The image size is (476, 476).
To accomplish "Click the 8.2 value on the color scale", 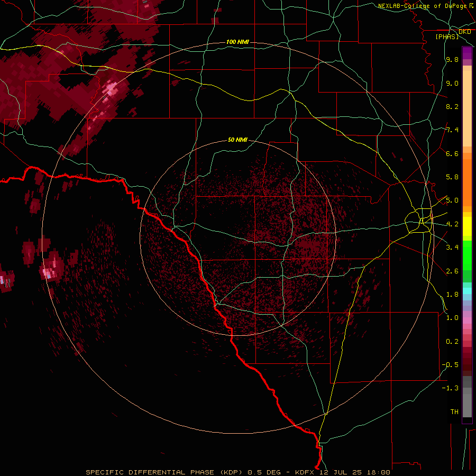I will (452, 106).
